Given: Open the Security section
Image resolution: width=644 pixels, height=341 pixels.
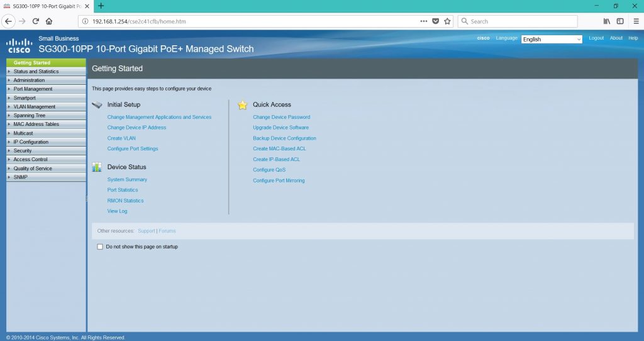Looking at the screenshot, I should pyautogui.click(x=46, y=150).
